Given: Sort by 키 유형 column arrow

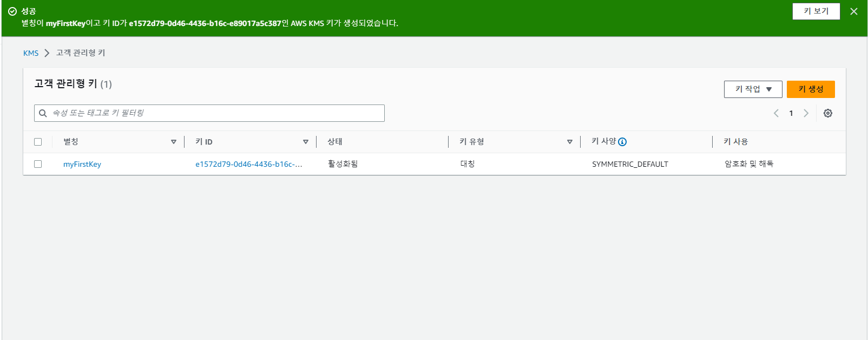Looking at the screenshot, I should pos(570,142).
